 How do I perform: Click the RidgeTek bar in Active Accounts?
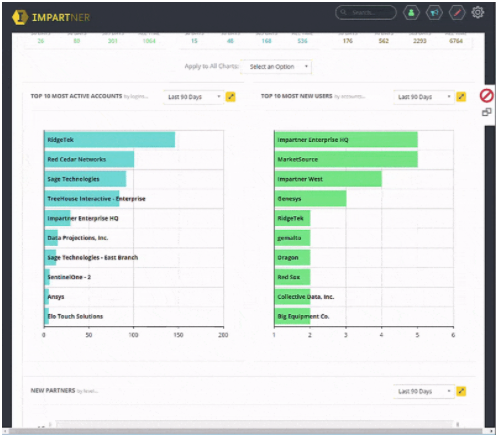[111, 141]
